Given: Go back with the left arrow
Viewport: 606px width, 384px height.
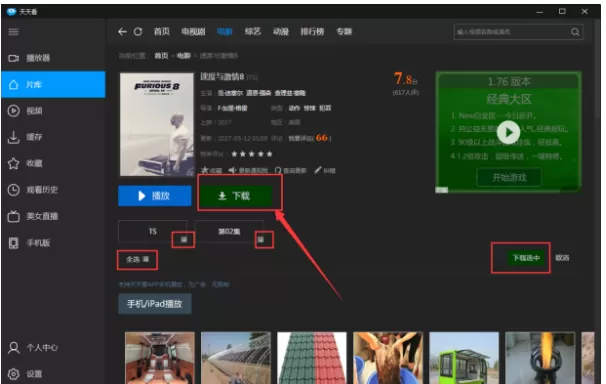Looking at the screenshot, I should 122,32.
